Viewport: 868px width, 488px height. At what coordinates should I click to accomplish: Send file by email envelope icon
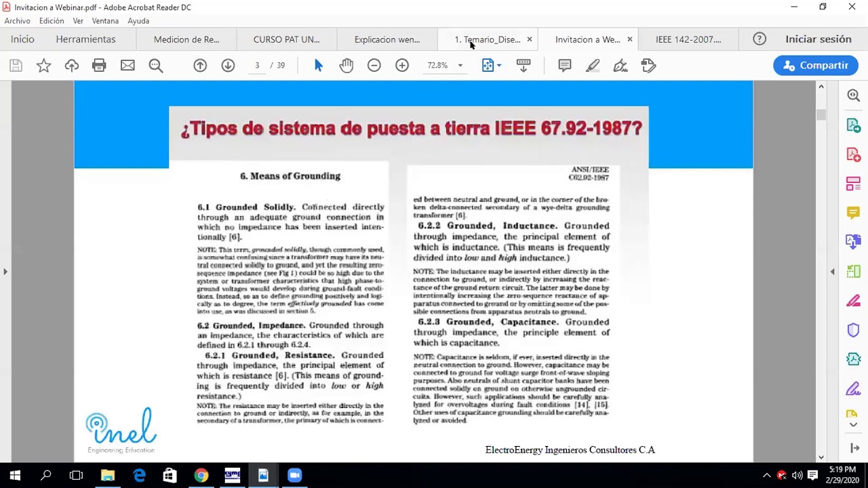point(127,66)
